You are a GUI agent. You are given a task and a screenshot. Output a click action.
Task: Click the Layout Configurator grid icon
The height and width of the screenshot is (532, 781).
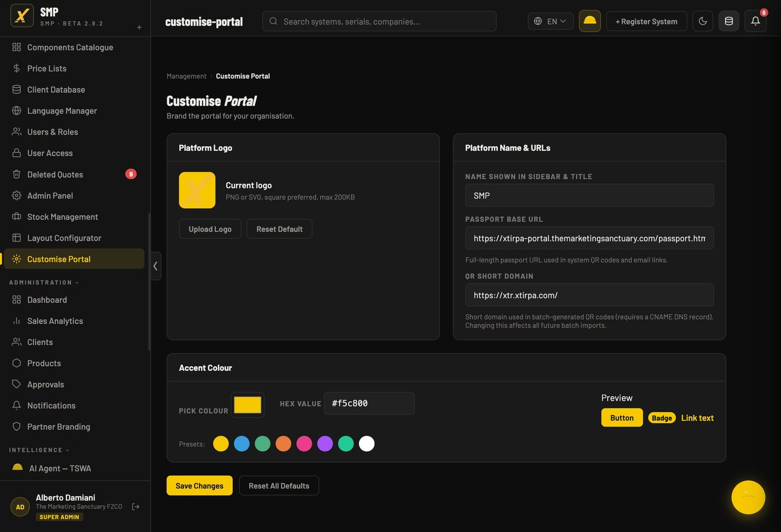[x=17, y=238]
